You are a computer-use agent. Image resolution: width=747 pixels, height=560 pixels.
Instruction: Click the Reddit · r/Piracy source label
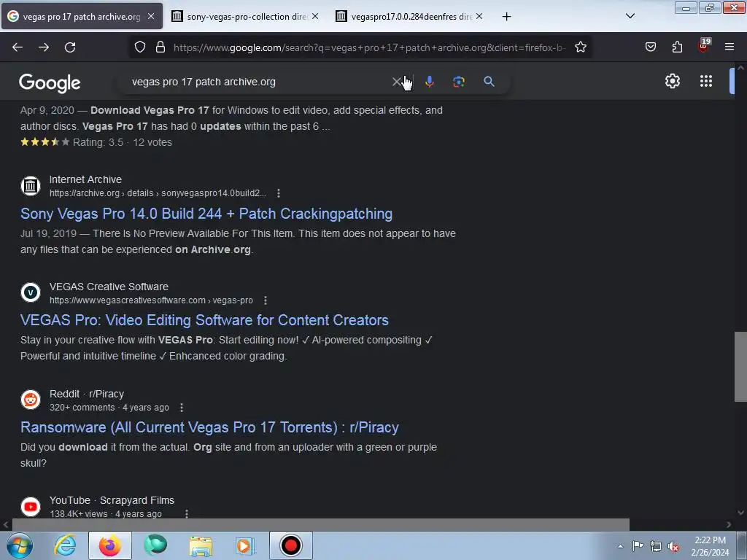tap(87, 394)
